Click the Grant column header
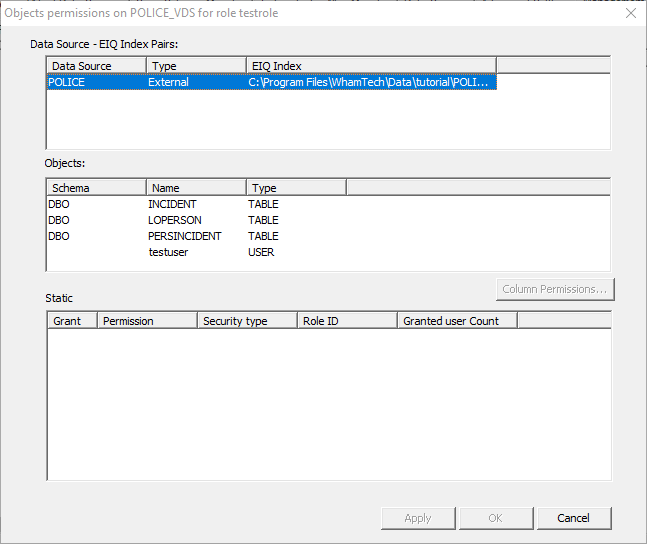The height and width of the screenshot is (544, 647). (x=71, y=321)
